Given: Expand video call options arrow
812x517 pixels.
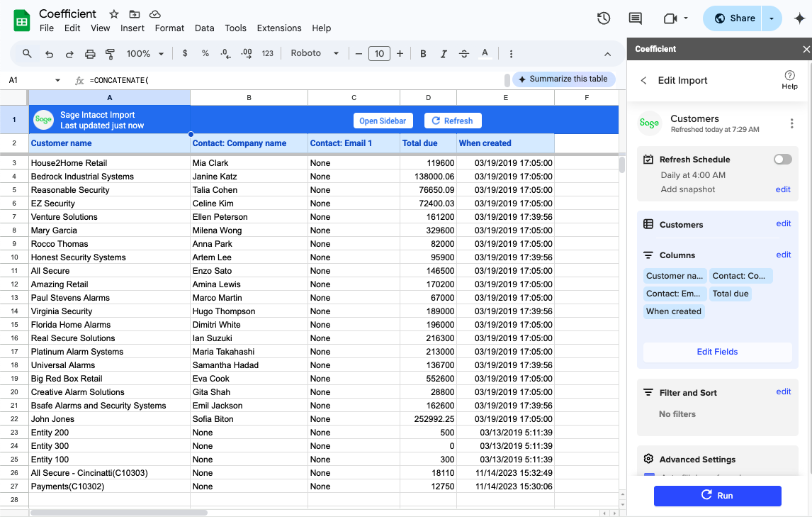Looking at the screenshot, I should pyautogui.click(x=686, y=18).
